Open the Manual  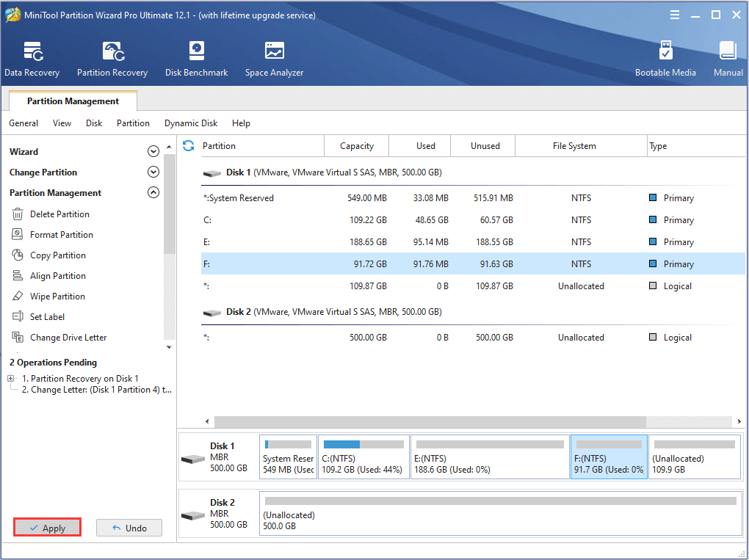click(x=728, y=59)
